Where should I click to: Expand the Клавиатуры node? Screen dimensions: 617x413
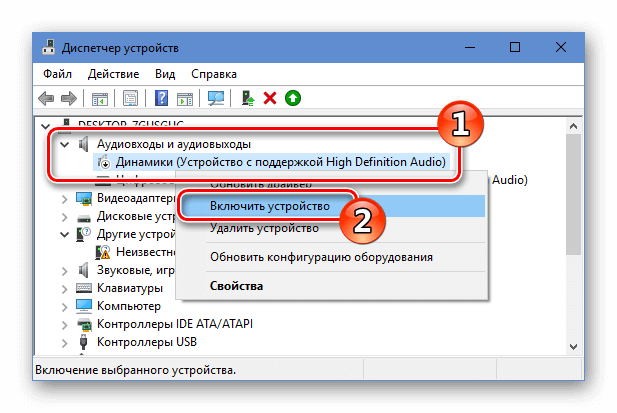pyautogui.click(x=65, y=289)
